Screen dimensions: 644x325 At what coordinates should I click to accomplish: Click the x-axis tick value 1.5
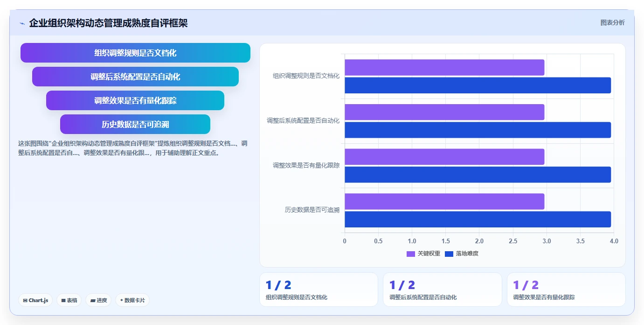coord(446,241)
